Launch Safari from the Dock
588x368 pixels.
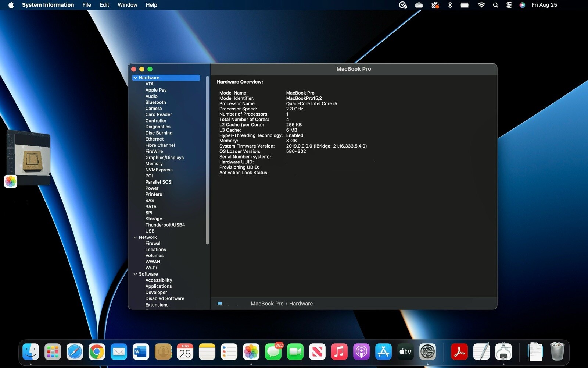(x=75, y=352)
